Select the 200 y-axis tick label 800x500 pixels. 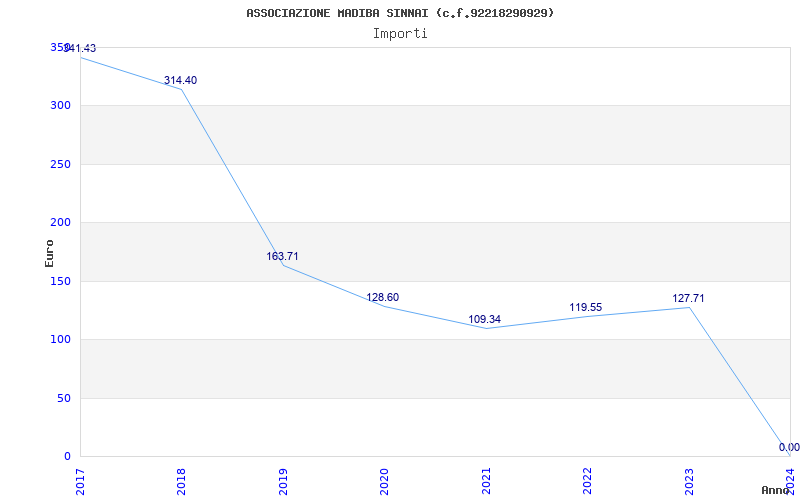tap(61, 223)
